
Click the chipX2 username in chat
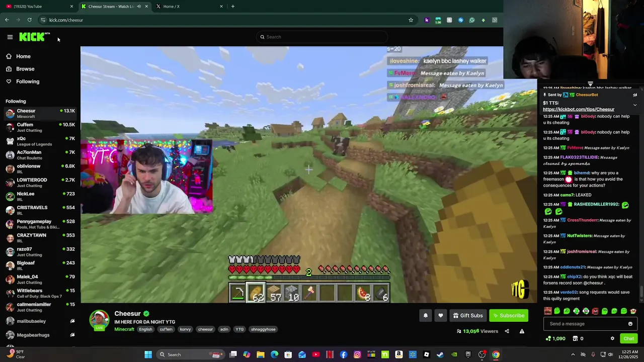click(574, 277)
